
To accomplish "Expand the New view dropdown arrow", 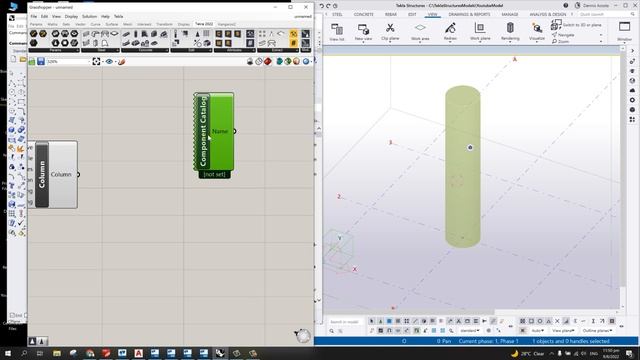I will [363, 42].
